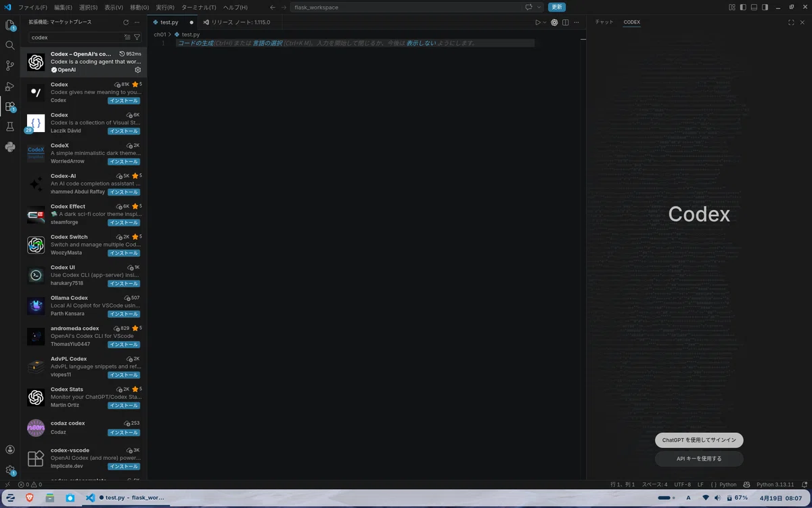Toggle the secondary side bar visibility
Screen dimensions: 812x508
click(765, 7)
